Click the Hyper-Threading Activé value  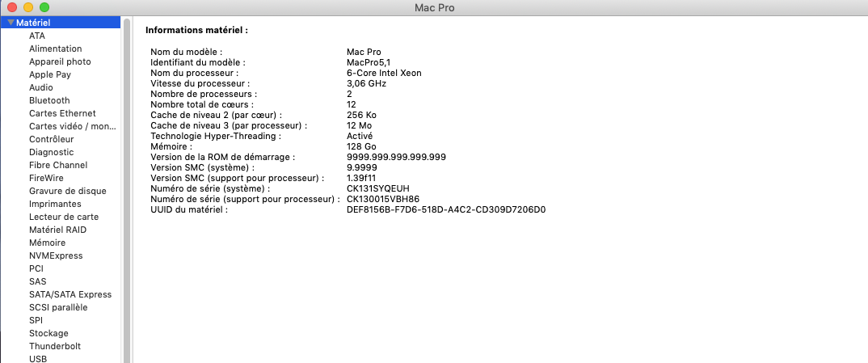360,136
